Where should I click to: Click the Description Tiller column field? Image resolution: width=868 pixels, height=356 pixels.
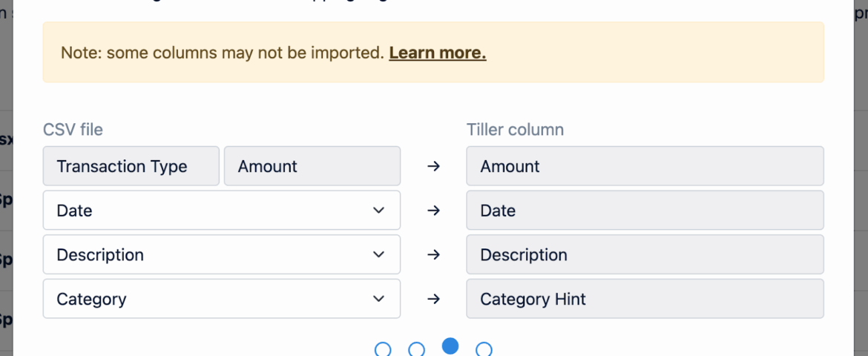point(644,255)
